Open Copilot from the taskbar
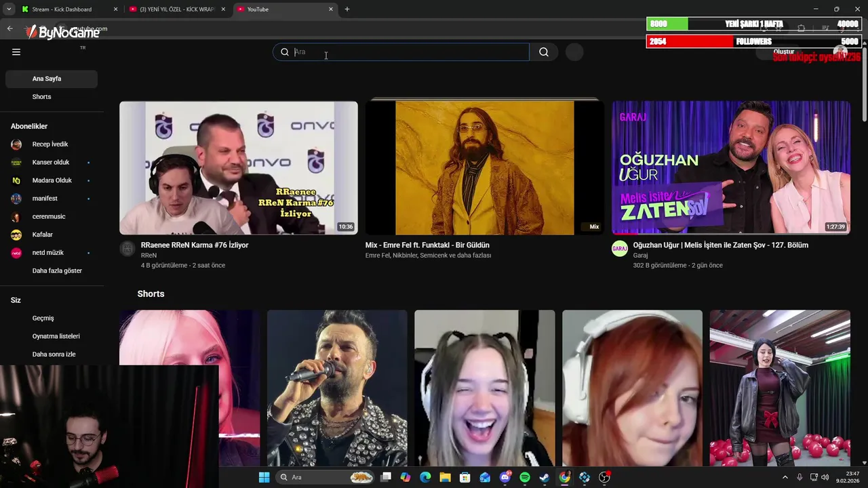Image resolution: width=868 pixels, height=488 pixels. tap(406, 477)
